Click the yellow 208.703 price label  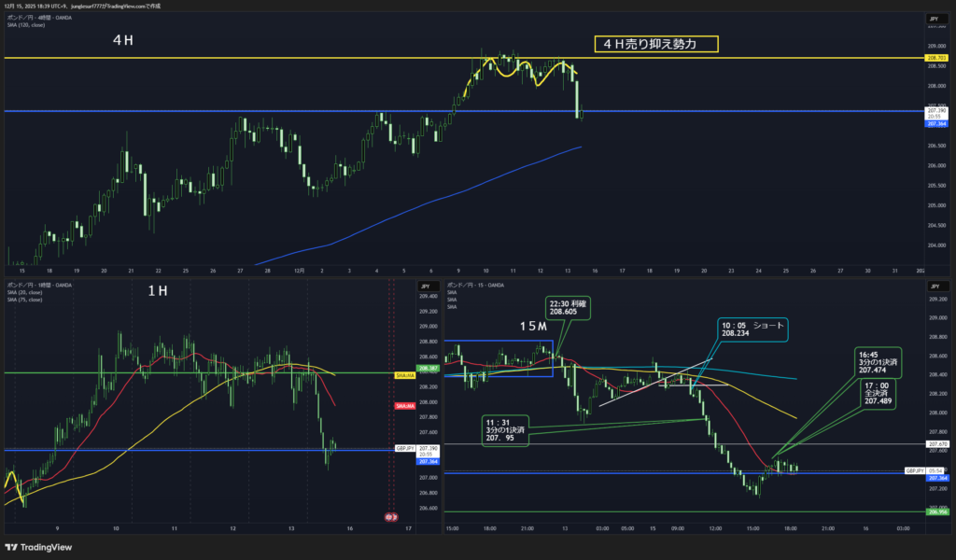click(x=935, y=59)
